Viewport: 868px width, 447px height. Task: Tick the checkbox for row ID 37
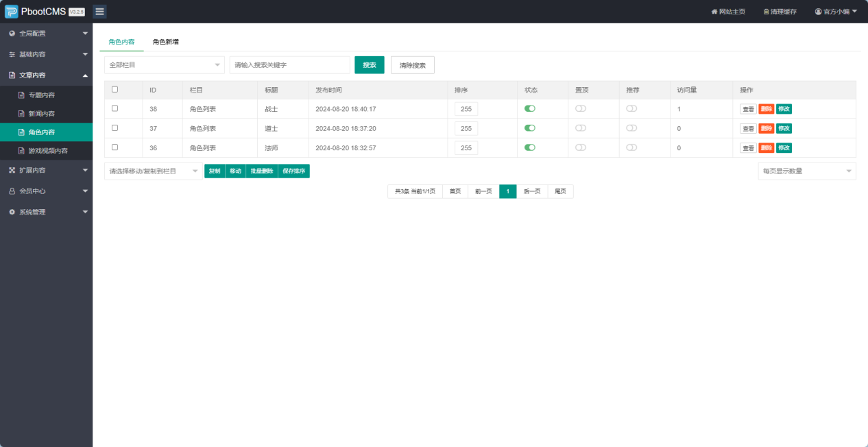point(114,128)
